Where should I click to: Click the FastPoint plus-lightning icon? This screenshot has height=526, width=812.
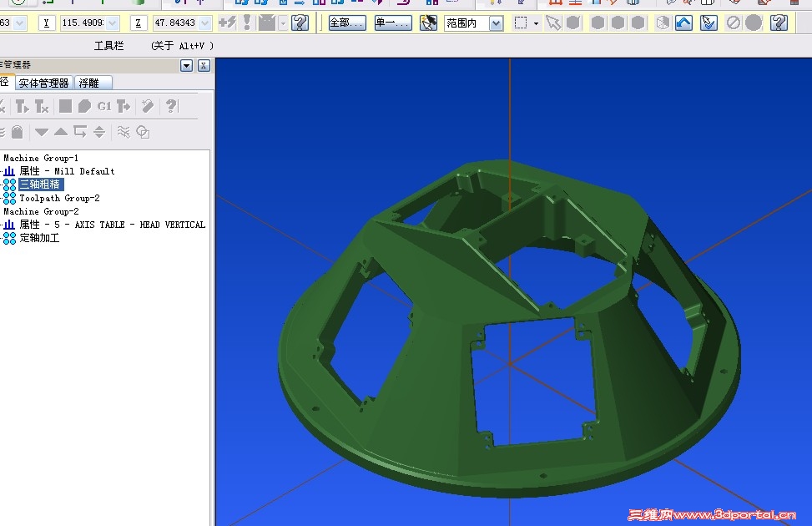[x=227, y=23]
